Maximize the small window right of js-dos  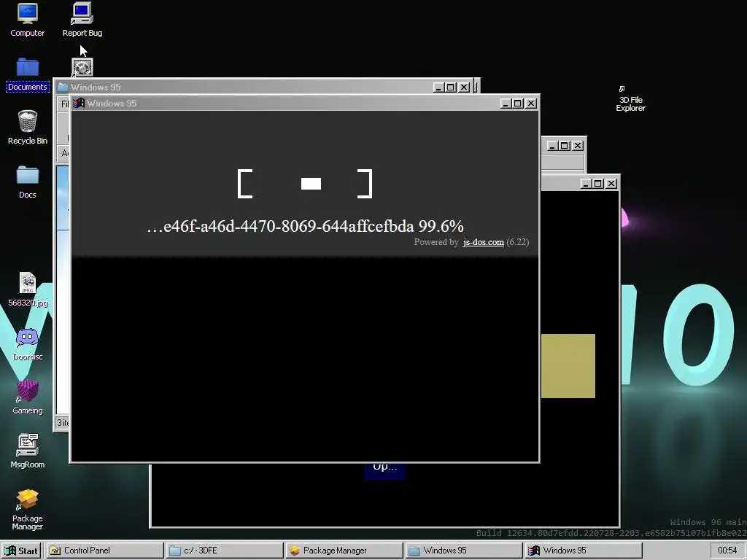tap(565, 146)
